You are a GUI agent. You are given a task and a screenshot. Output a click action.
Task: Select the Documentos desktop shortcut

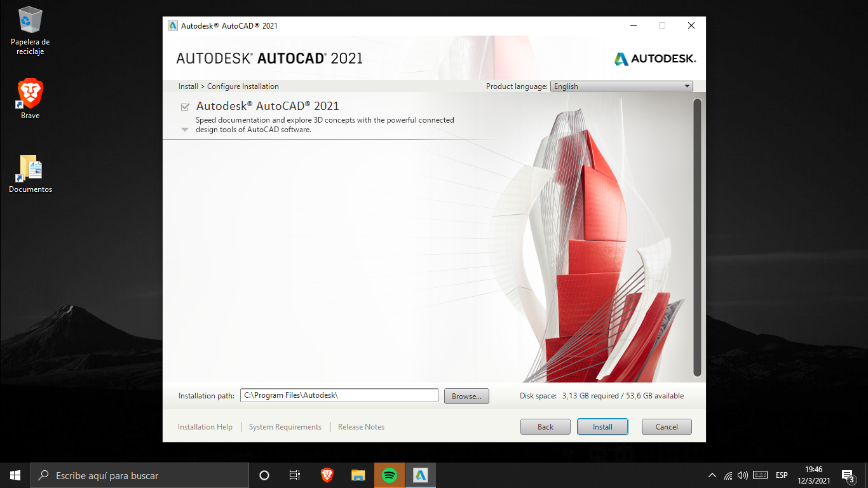pos(31,173)
